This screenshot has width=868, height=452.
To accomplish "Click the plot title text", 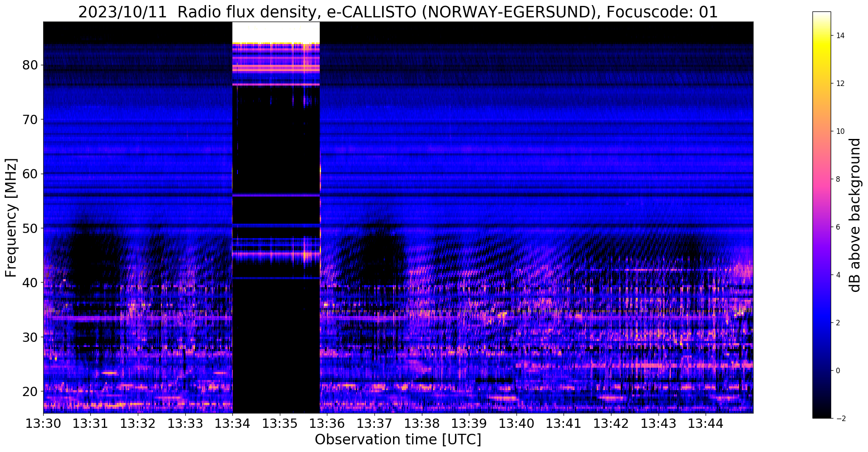I will [x=398, y=12].
